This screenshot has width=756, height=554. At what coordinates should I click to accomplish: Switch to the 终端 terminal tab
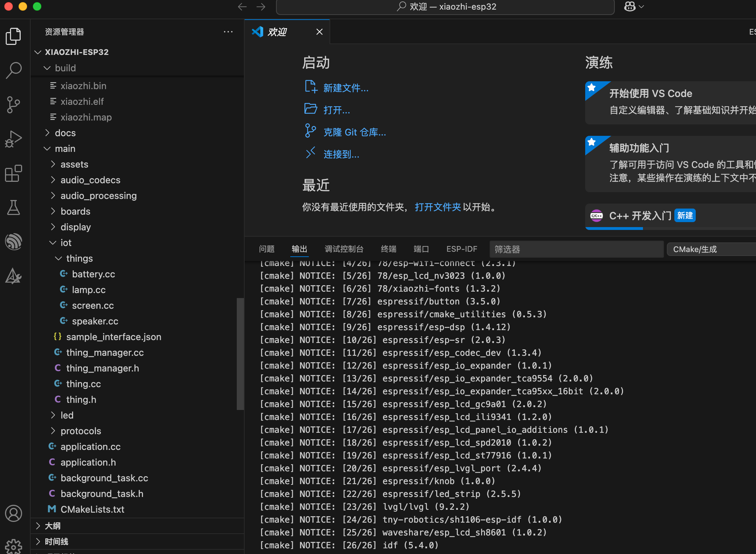click(x=388, y=249)
